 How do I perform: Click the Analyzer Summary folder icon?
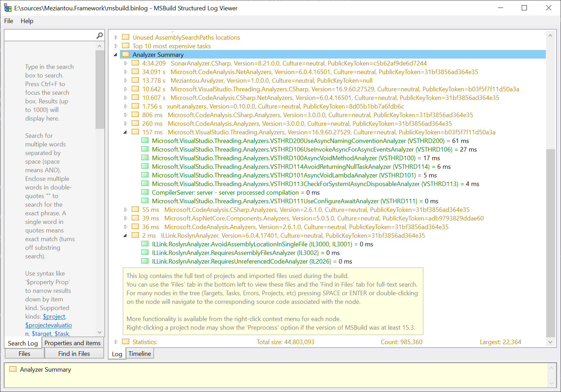125,54
